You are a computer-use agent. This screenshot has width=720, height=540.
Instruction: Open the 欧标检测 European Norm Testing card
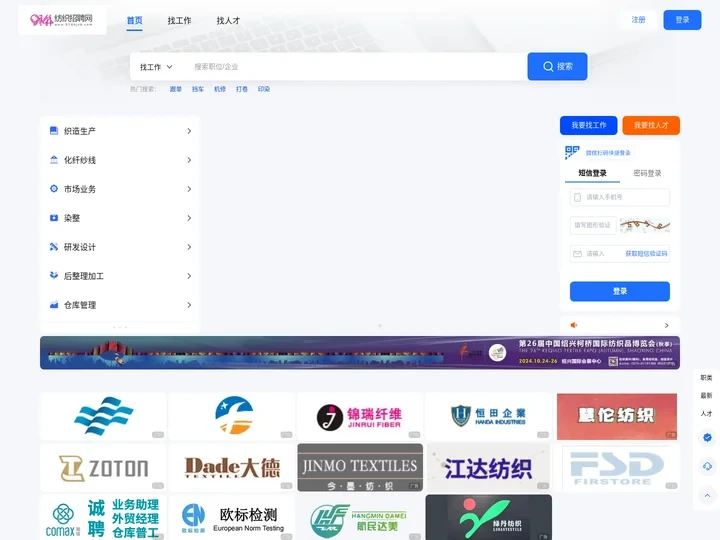click(x=231, y=518)
